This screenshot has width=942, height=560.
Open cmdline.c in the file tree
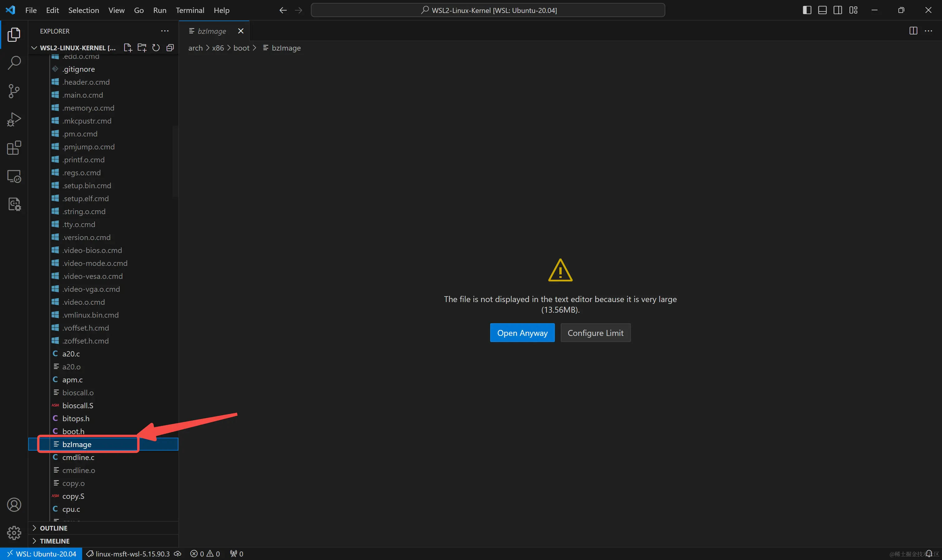pos(78,457)
